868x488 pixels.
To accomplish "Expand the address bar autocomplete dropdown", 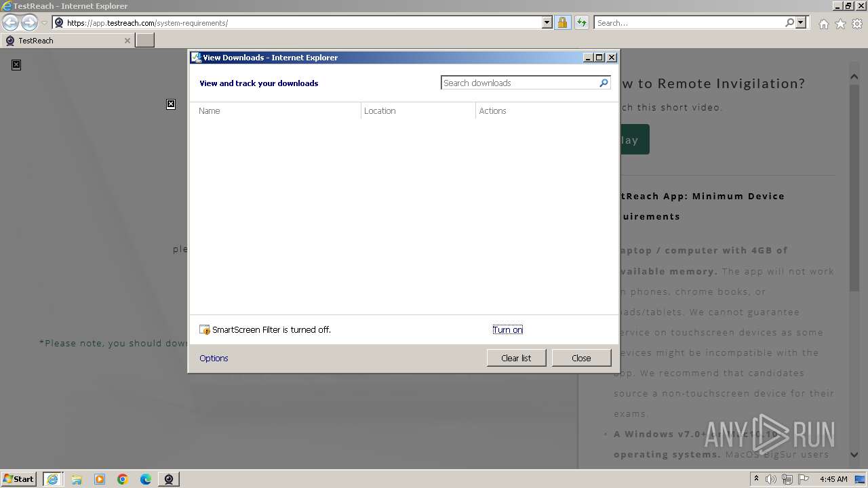I will pyautogui.click(x=547, y=22).
